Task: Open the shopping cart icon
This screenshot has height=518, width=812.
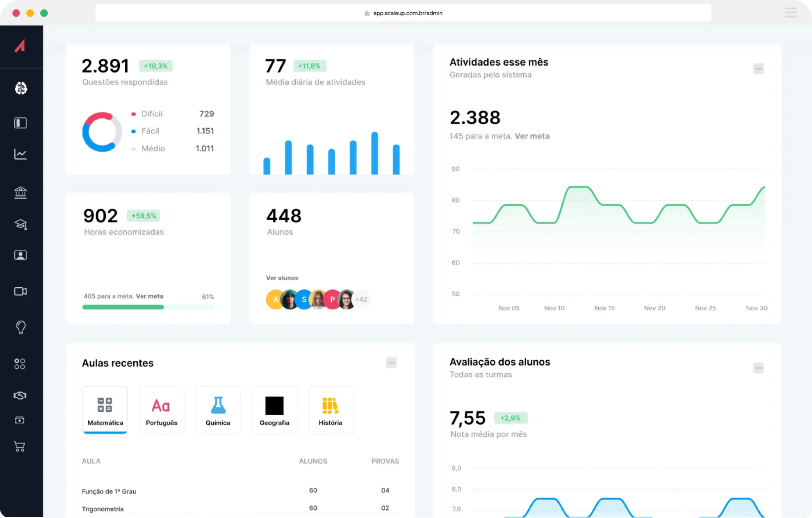Action: tap(20, 447)
